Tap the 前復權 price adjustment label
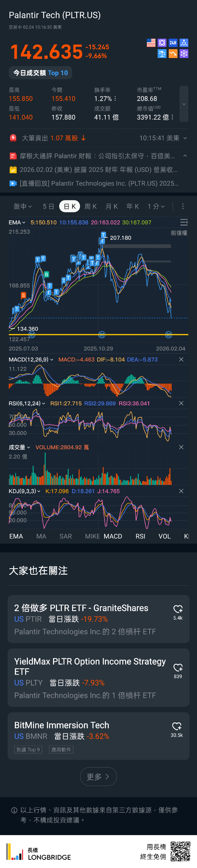Image resolution: width=197 pixels, height=868 pixels. point(179,233)
